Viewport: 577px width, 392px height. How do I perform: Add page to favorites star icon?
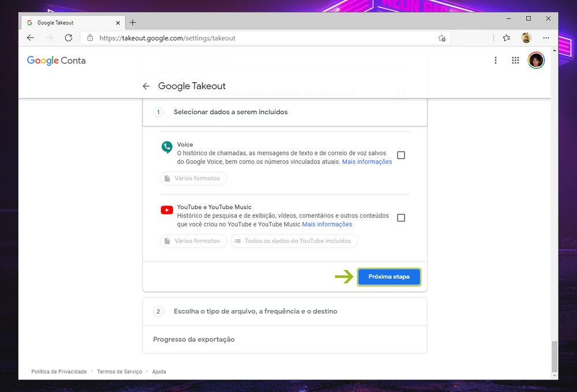441,38
